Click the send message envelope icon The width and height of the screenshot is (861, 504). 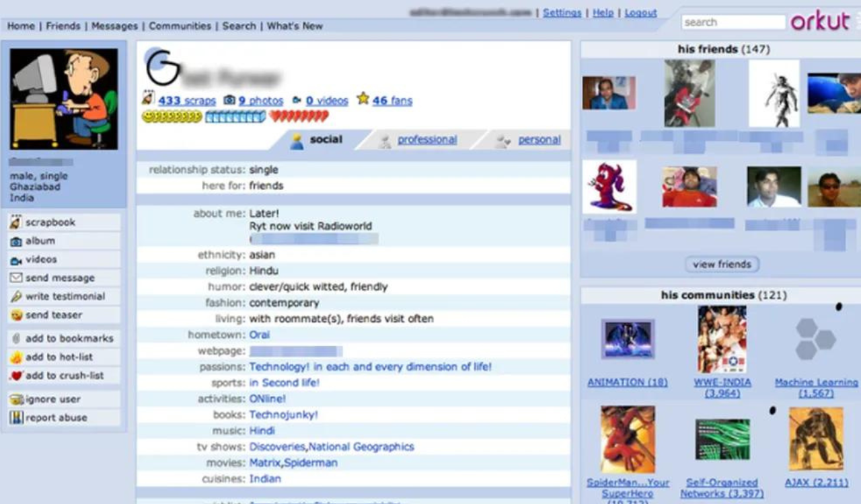(15, 278)
